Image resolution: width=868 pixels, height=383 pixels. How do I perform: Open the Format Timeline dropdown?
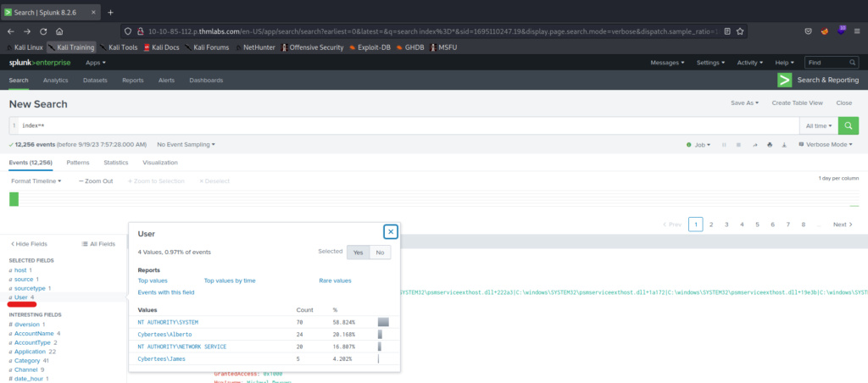pos(36,181)
